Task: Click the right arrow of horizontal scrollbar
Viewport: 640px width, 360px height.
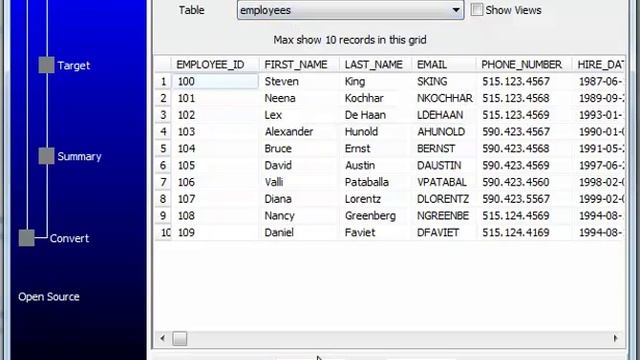Action: (x=616, y=338)
